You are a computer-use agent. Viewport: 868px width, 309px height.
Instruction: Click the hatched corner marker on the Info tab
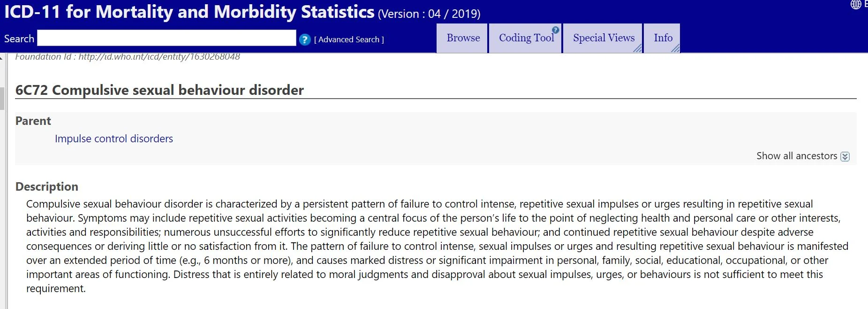[x=675, y=48]
